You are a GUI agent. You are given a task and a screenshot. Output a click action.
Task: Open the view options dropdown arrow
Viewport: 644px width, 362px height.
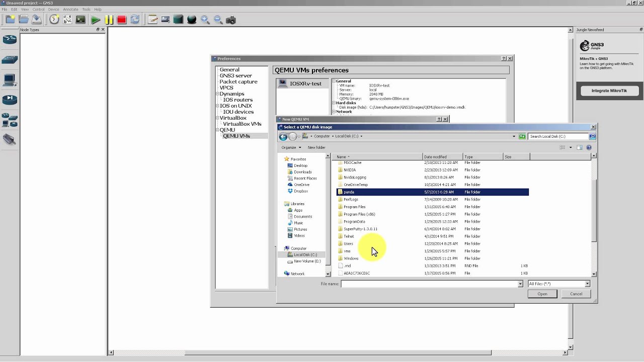pyautogui.click(x=571, y=147)
